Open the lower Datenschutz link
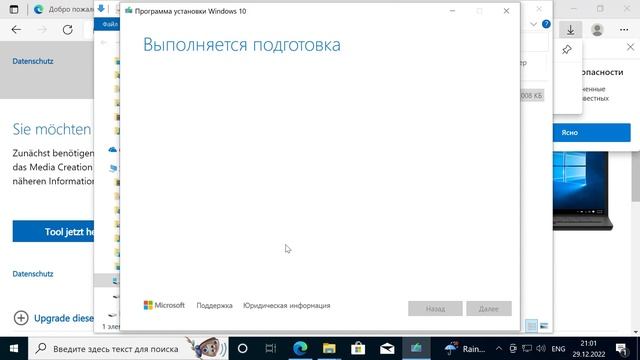640x360 pixels. [33, 274]
